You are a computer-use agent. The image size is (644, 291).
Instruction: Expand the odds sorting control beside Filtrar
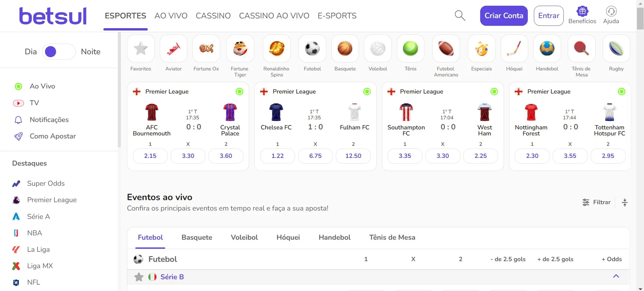pos(625,202)
